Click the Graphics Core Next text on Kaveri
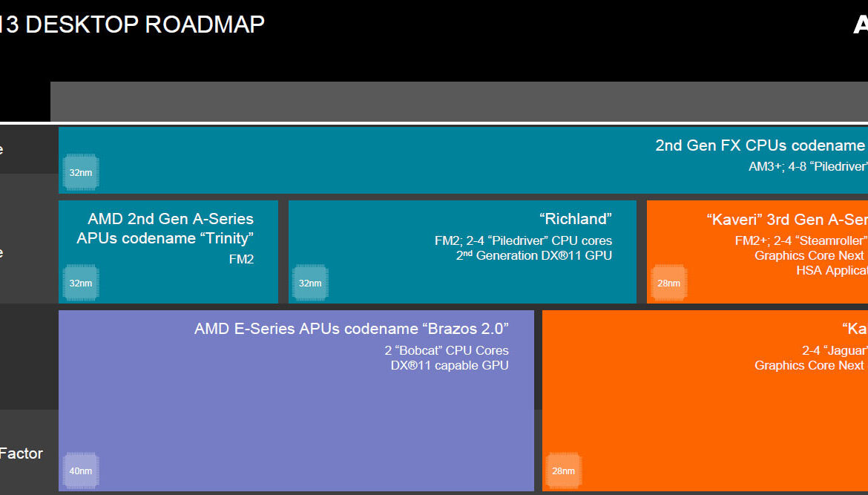Image resolution: width=868 pixels, height=495 pixels. [x=809, y=255]
